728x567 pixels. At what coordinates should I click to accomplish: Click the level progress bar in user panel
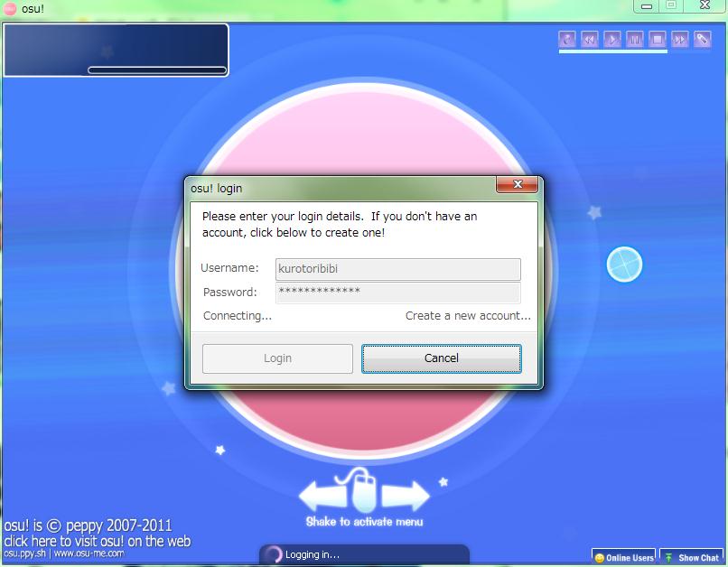pyautogui.click(x=157, y=70)
